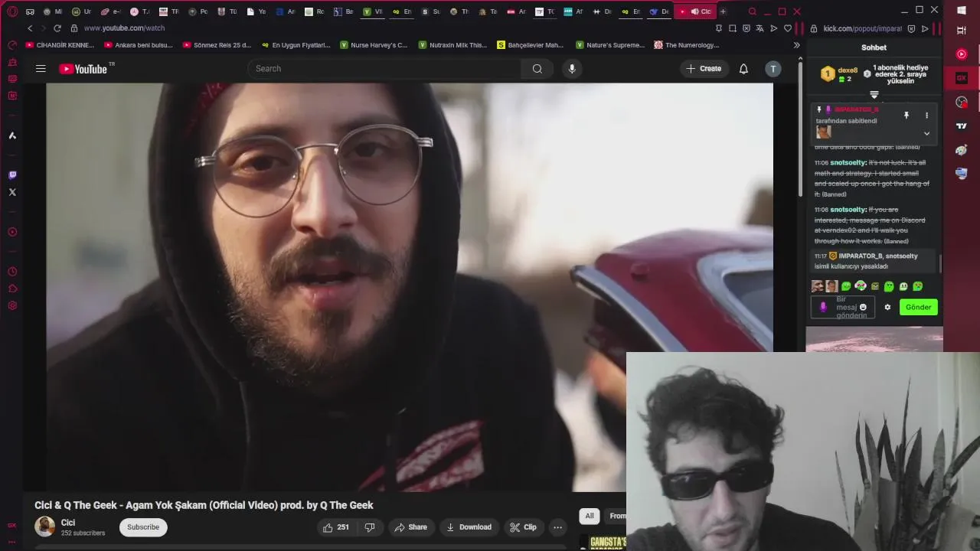Show more bookmarks overflow chevron
Image resolution: width=980 pixels, height=551 pixels.
[x=796, y=45]
